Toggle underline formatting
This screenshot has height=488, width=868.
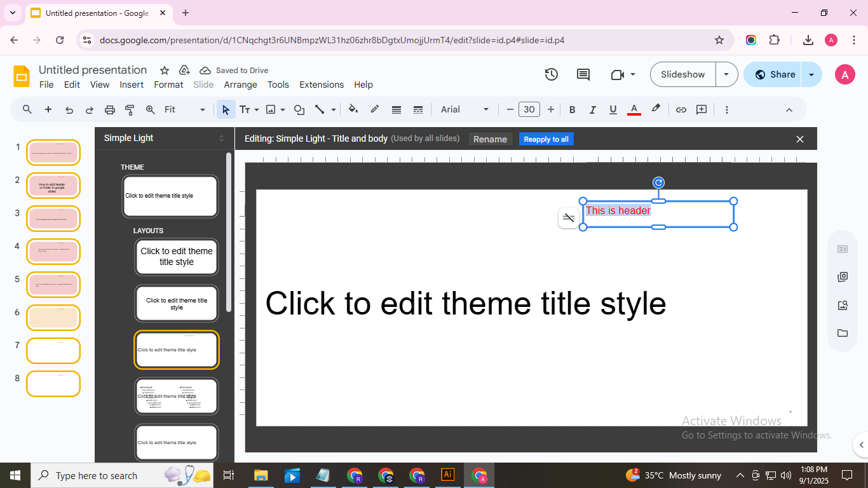(613, 109)
